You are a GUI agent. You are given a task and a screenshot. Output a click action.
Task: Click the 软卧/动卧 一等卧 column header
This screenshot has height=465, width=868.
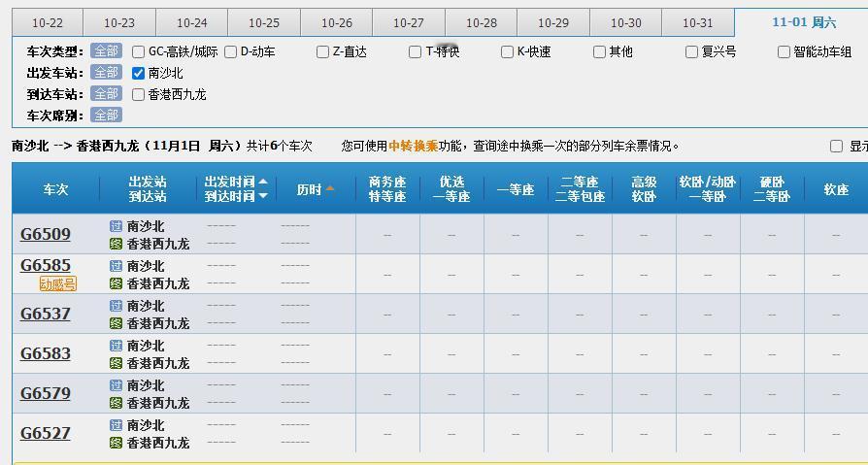[708, 188]
